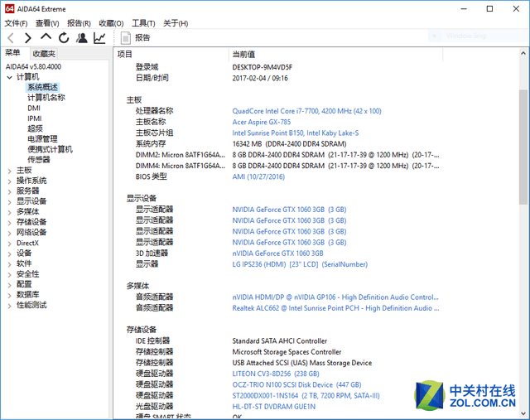
Task: Open the 报告(R) menu
Action: point(79,23)
